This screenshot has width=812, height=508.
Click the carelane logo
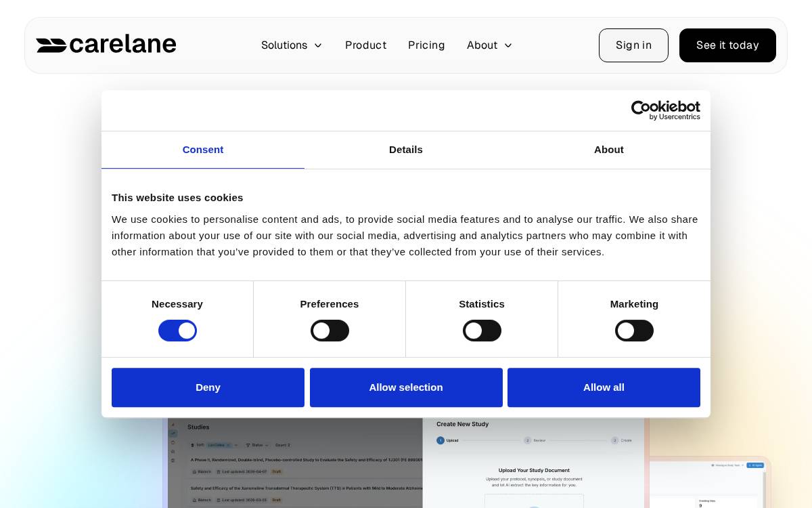[x=106, y=45]
